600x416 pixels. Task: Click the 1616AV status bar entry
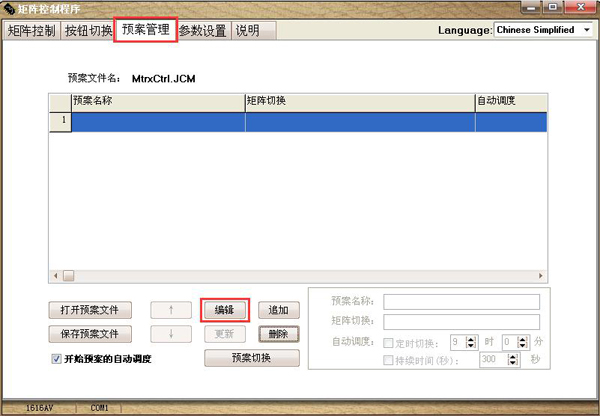click(x=39, y=408)
